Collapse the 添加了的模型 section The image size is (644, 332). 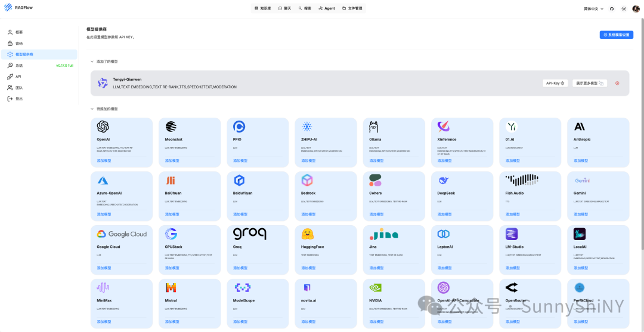tap(92, 62)
